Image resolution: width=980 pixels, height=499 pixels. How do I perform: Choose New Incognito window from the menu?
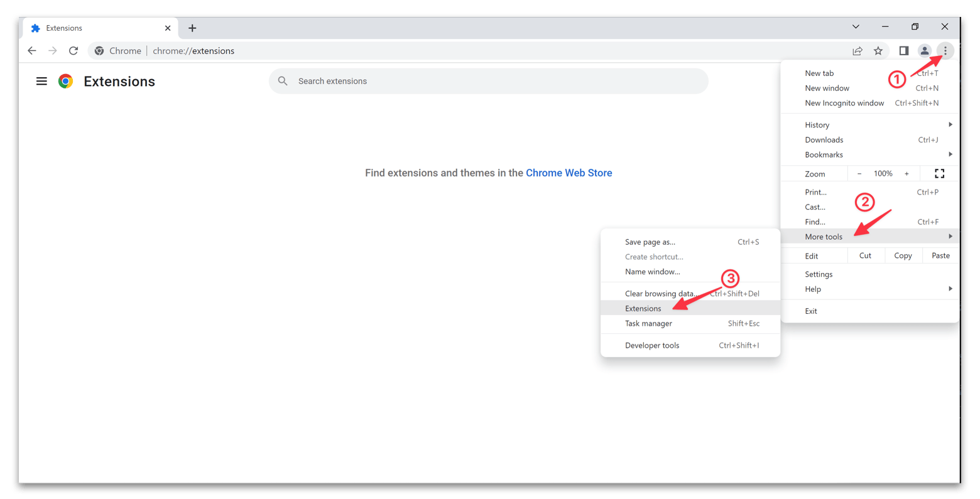point(844,102)
